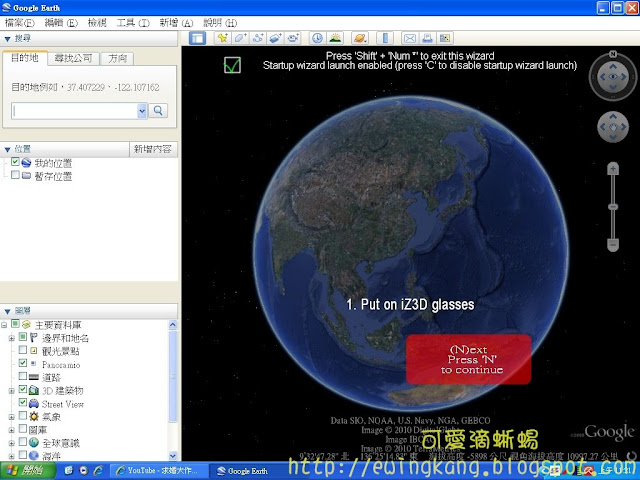Print the view with the printer icon
The image size is (640, 480).
(x=427, y=38)
